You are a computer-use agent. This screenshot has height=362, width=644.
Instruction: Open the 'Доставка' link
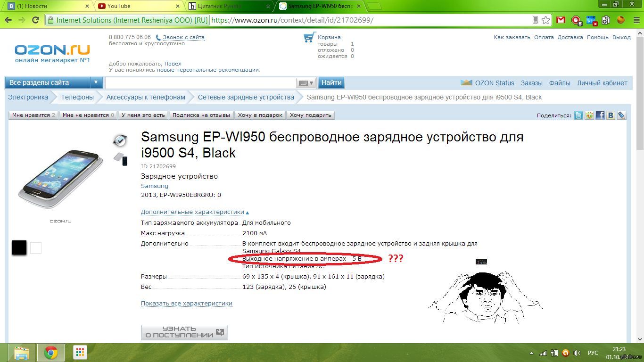pyautogui.click(x=570, y=37)
